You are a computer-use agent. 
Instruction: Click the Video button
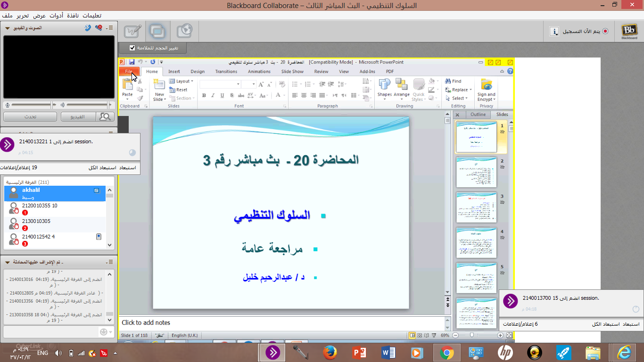coord(77,116)
